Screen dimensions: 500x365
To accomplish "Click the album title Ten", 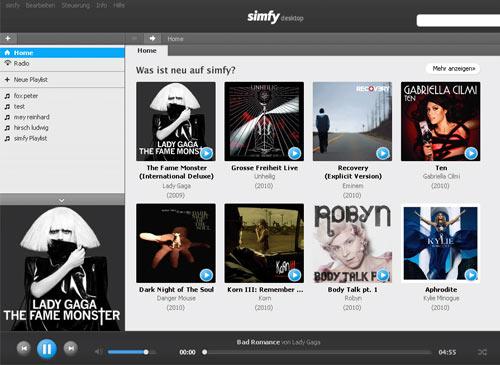I will [x=441, y=168].
